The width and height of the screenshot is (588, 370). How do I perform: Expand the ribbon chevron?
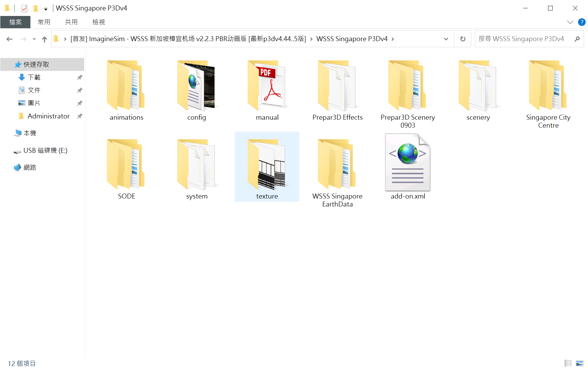(570, 22)
